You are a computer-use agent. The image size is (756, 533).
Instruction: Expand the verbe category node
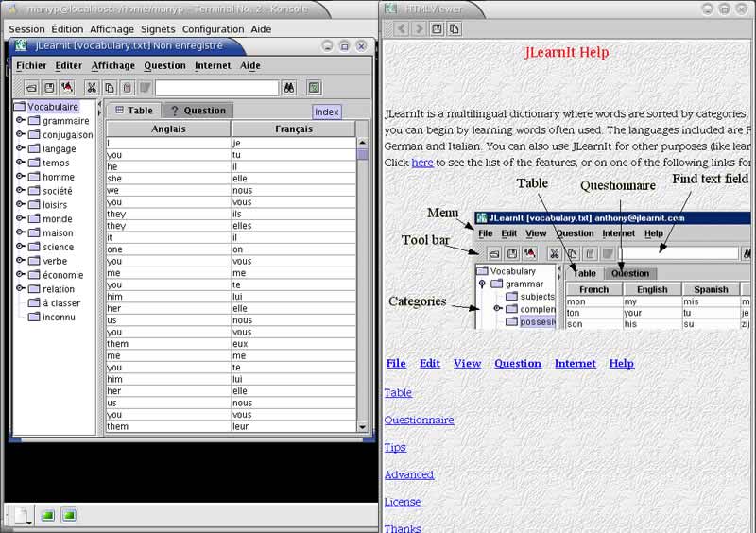(x=20, y=261)
